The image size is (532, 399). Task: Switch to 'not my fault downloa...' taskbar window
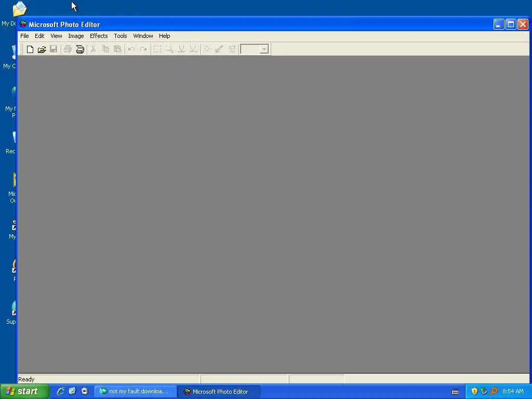(136, 392)
